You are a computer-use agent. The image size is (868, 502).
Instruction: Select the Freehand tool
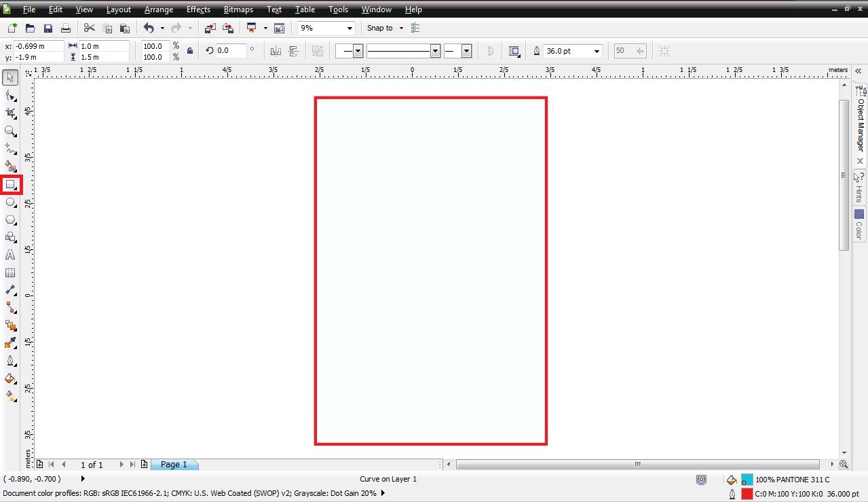point(10,149)
